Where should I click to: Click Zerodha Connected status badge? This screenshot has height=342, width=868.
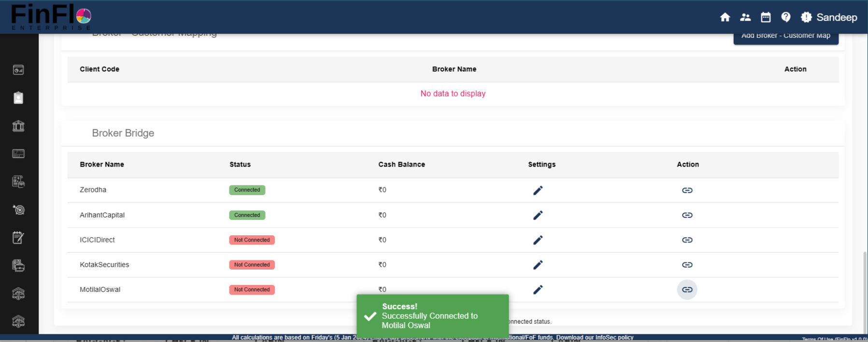[247, 190]
